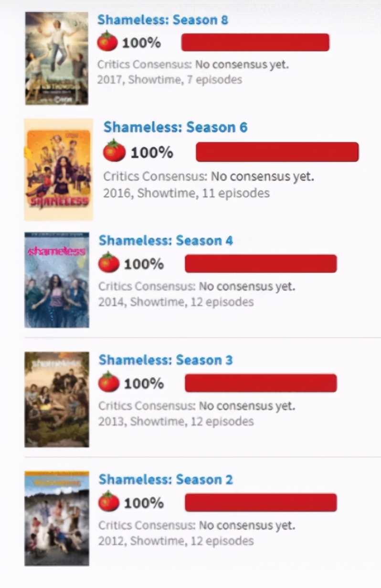Open the Shameless: Season 8 link
The height and width of the screenshot is (588, 381).
click(x=162, y=20)
